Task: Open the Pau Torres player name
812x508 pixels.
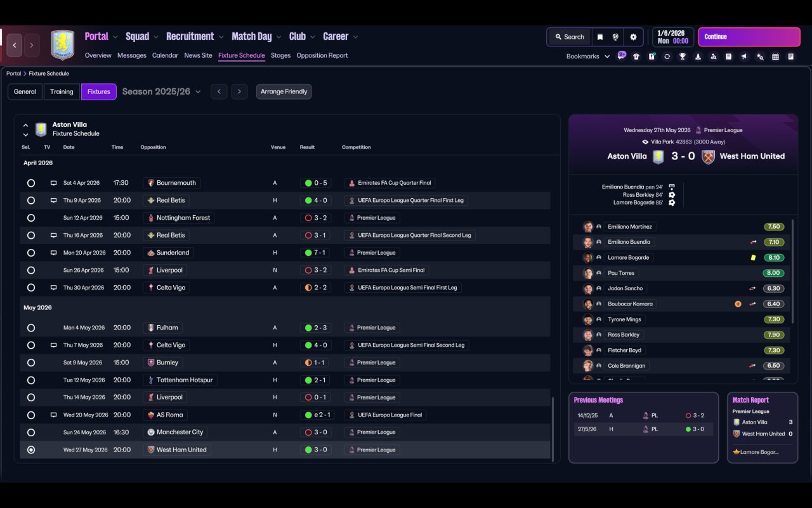Action: (622, 273)
